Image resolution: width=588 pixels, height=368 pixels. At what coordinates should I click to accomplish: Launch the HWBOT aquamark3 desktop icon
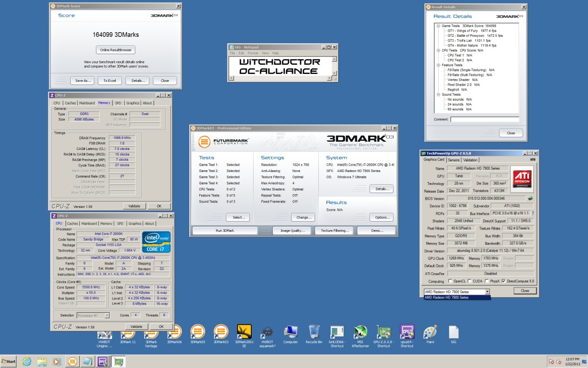click(x=267, y=332)
